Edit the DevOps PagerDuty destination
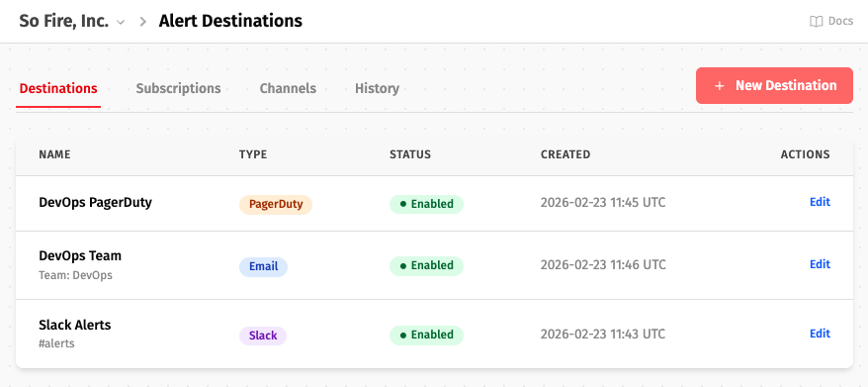The image size is (868, 387). coord(820,202)
